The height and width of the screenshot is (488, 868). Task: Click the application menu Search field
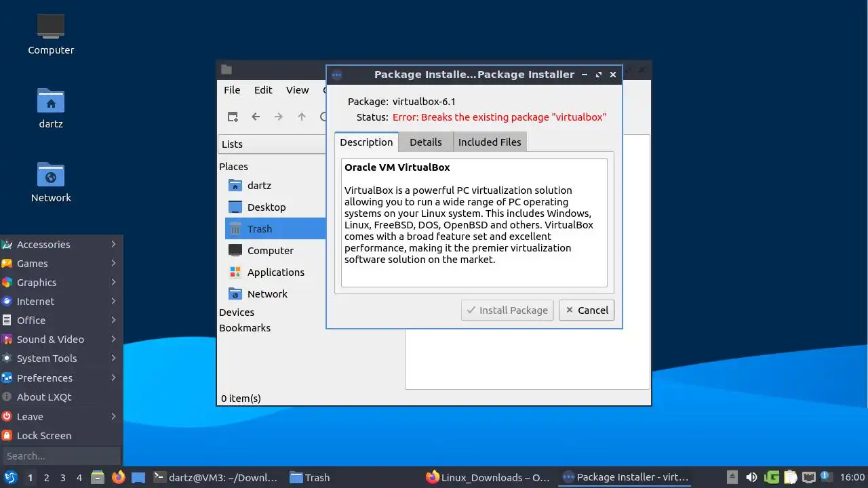click(61, 455)
